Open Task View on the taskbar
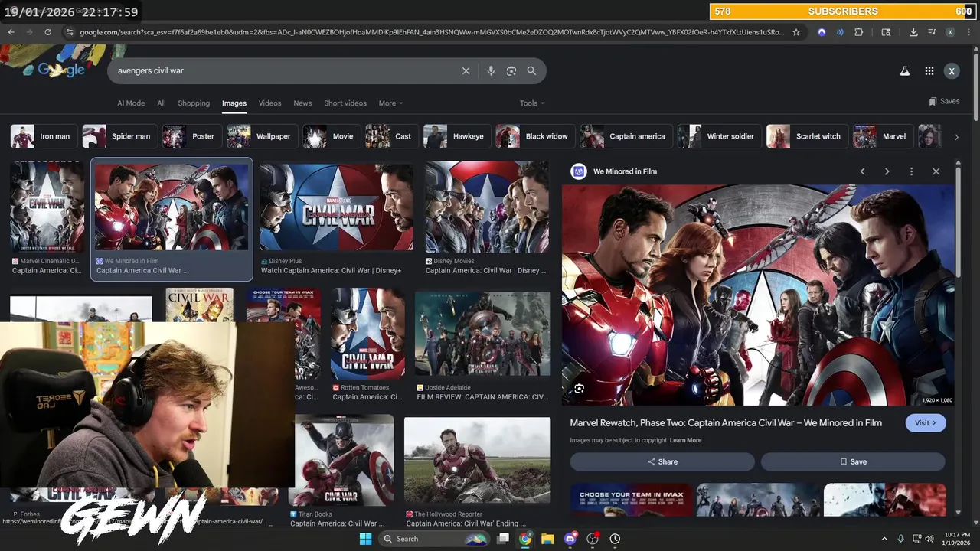Viewport: 980px width, 551px height. [x=503, y=539]
